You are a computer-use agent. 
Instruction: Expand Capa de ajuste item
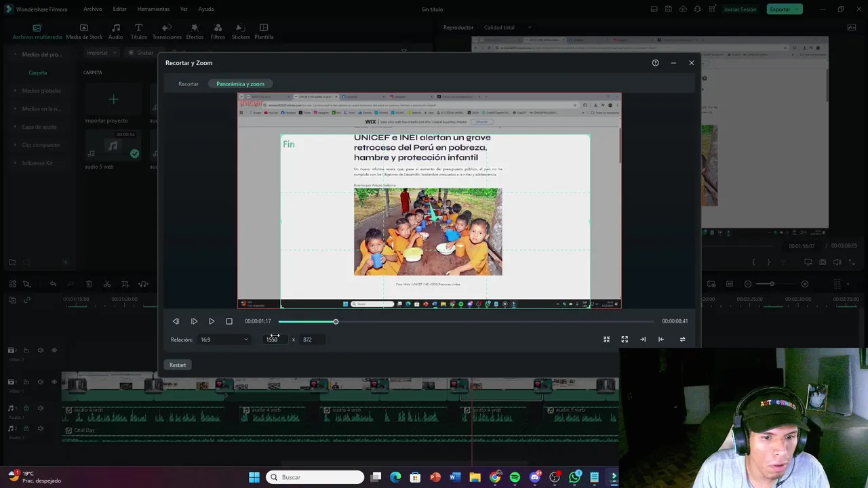[x=16, y=127]
